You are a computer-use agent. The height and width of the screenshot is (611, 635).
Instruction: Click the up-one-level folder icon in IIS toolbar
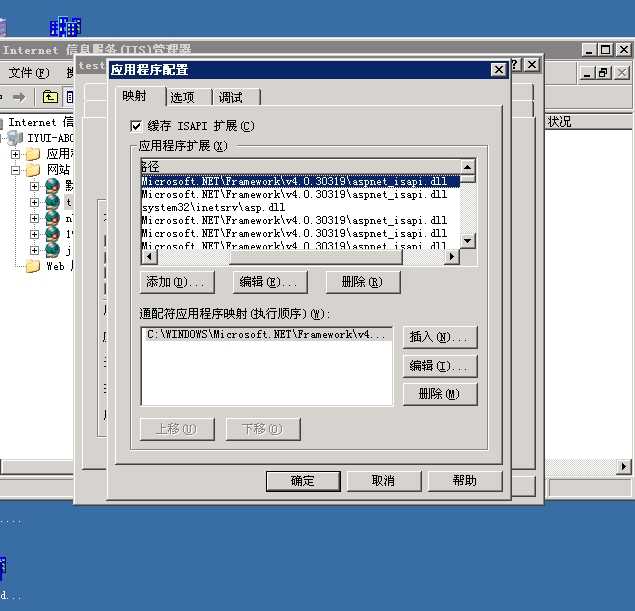[50, 97]
